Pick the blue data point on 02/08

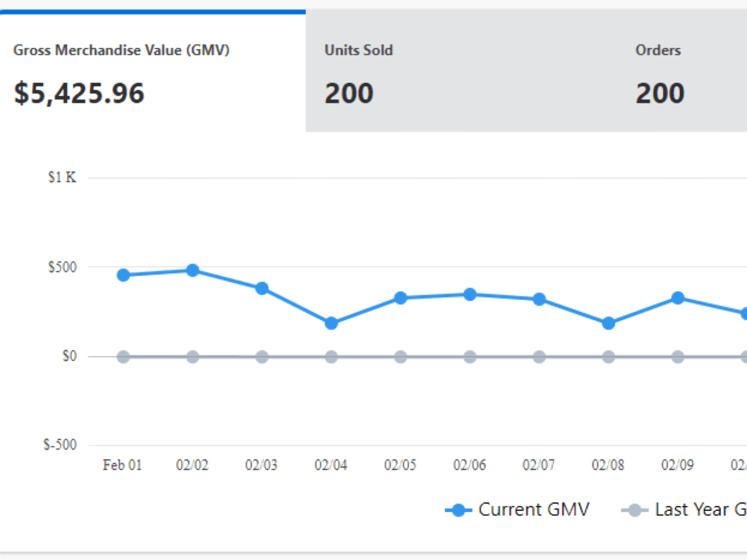click(608, 323)
